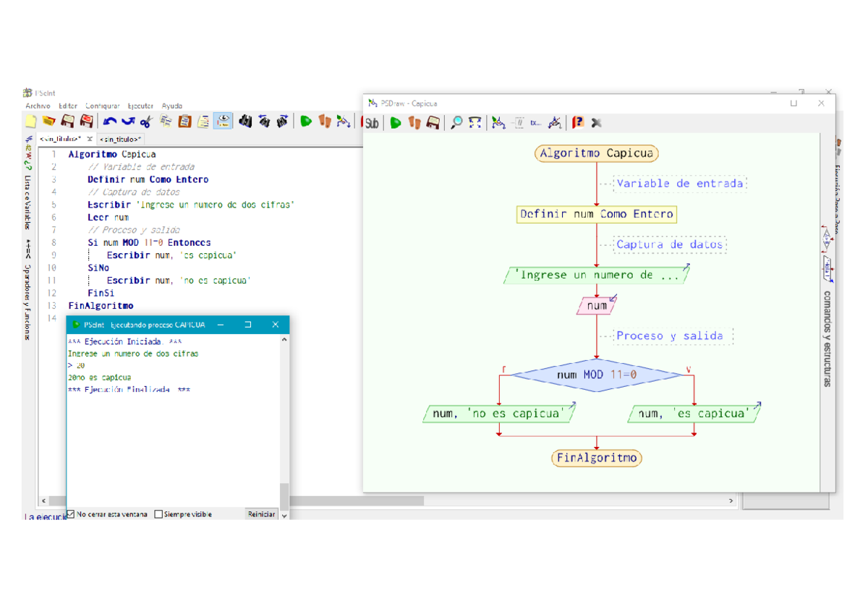
Task: Uncheck 'No cerrar esta ventana' checkbox
Action: coord(71,514)
